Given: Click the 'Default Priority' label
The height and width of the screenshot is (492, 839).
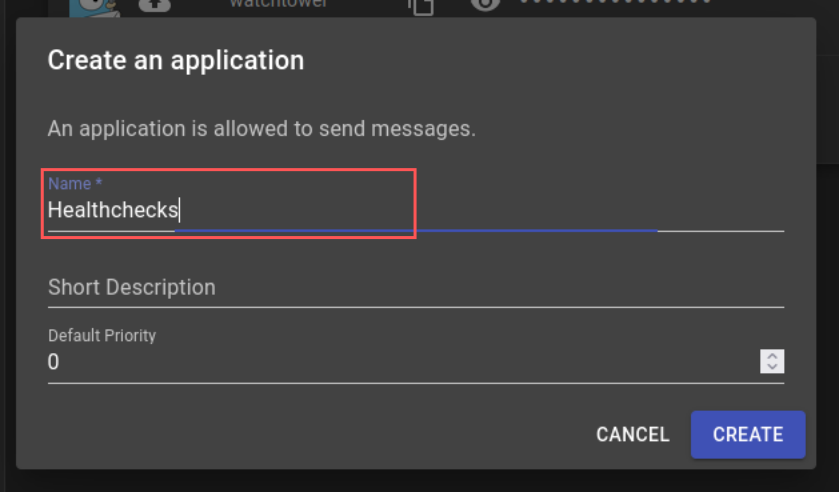Looking at the screenshot, I should click(102, 336).
